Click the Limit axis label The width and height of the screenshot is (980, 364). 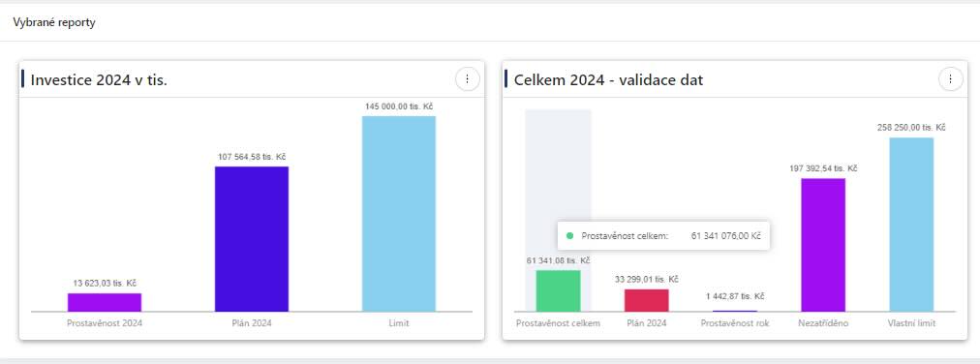pos(399,323)
